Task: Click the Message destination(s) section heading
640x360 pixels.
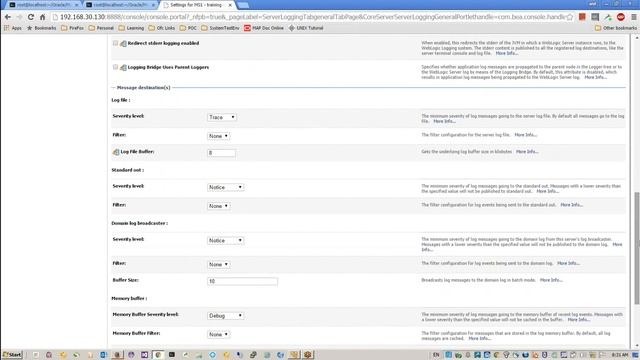Action: click(143, 88)
